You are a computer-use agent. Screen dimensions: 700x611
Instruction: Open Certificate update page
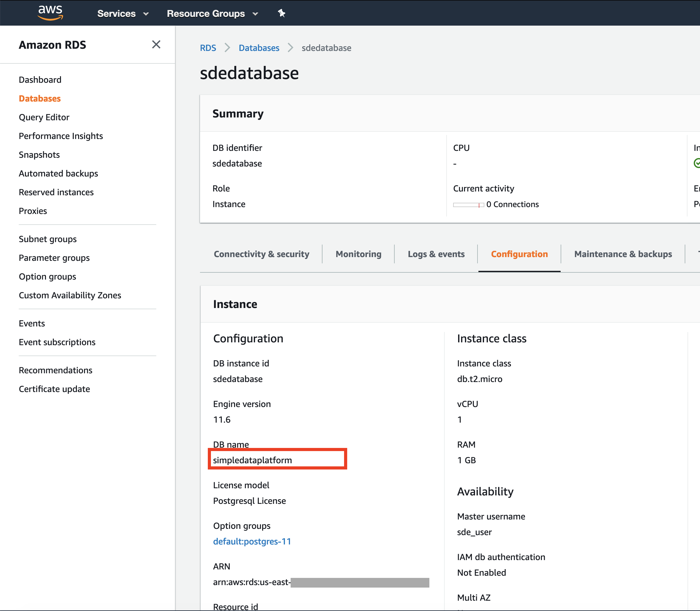[x=55, y=389]
